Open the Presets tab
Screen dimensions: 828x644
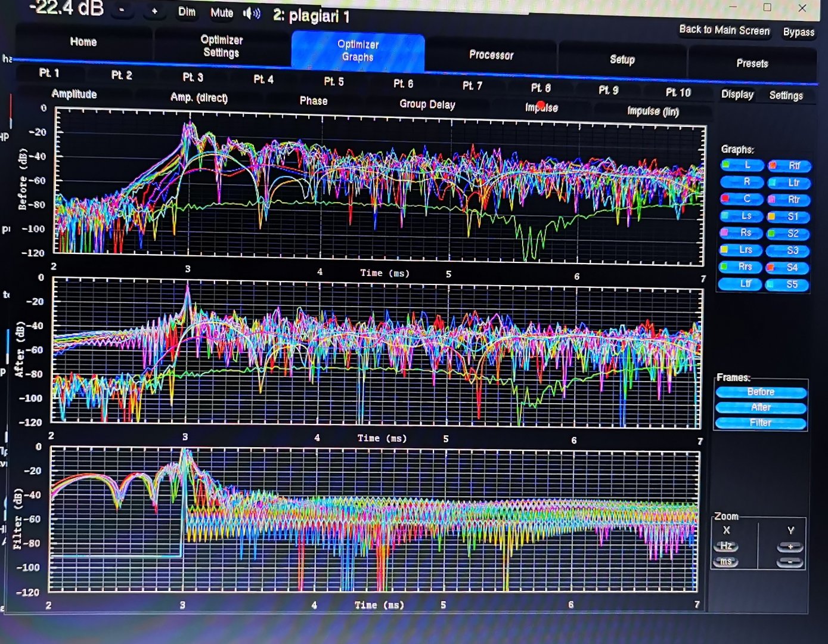pyautogui.click(x=752, y=63)
